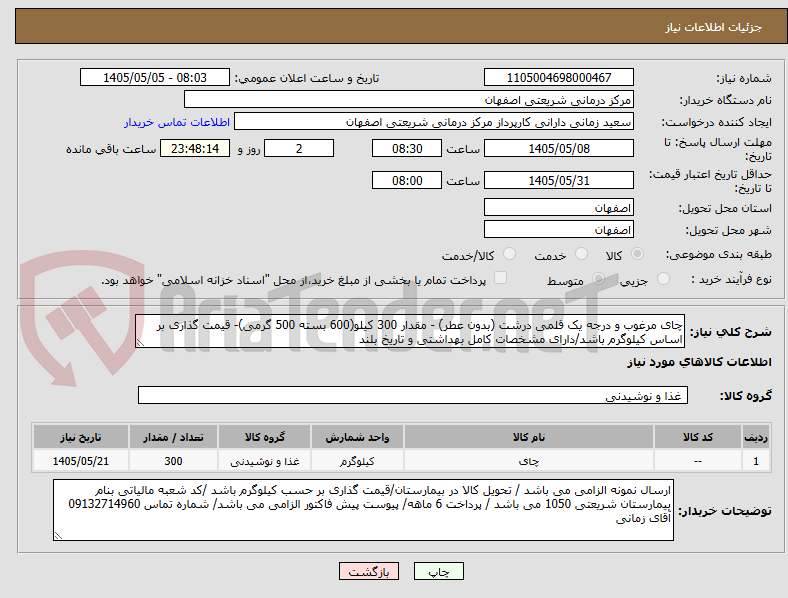This screenshot has height=598, width=788.
Task: Select the کالا radio button
Action: [x=637, y=254]
